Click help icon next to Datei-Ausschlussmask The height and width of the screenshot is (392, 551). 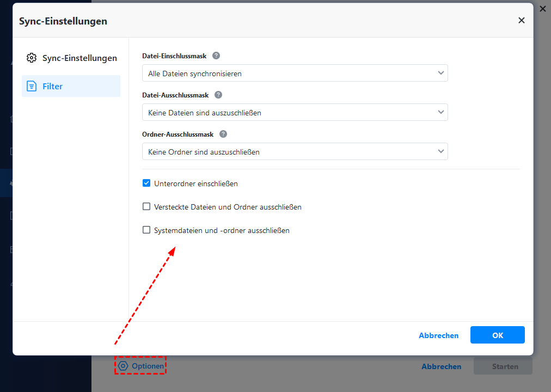point(218,95)
